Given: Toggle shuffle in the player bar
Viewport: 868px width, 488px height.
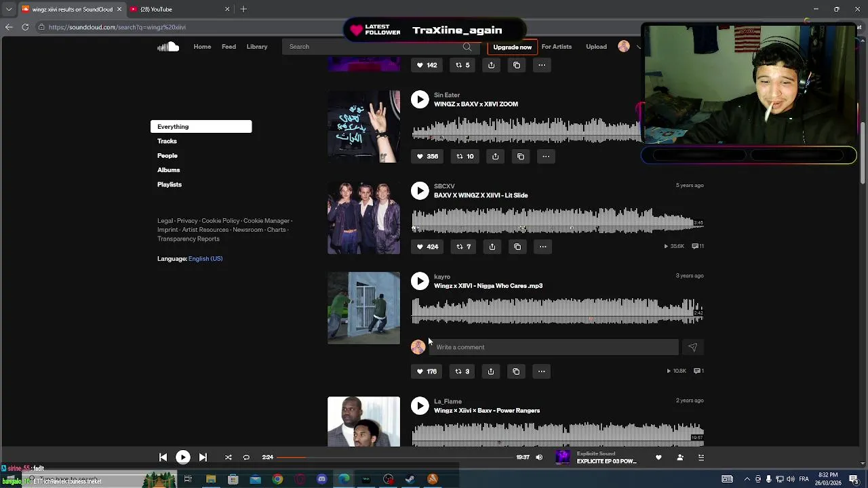Looking at the screenshot, I should (x=228, y=457).
